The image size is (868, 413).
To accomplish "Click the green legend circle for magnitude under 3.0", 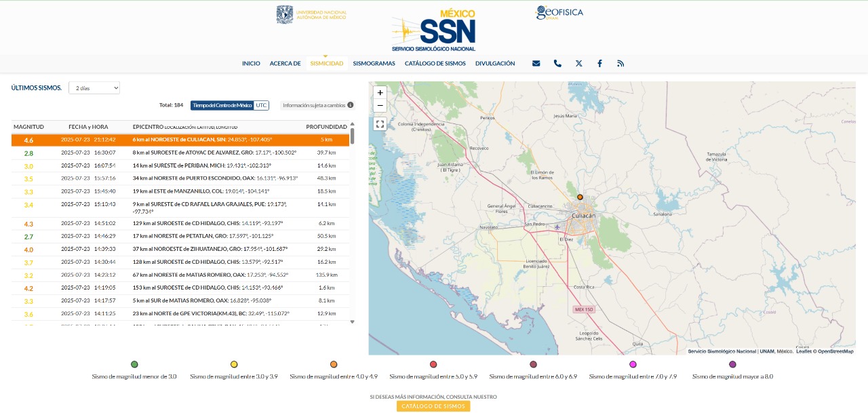I will [134, 364].
